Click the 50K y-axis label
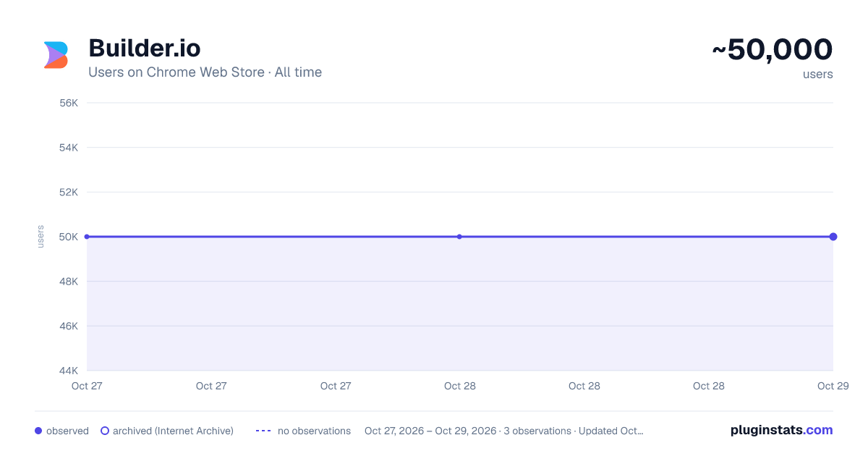 click(69, 237)
